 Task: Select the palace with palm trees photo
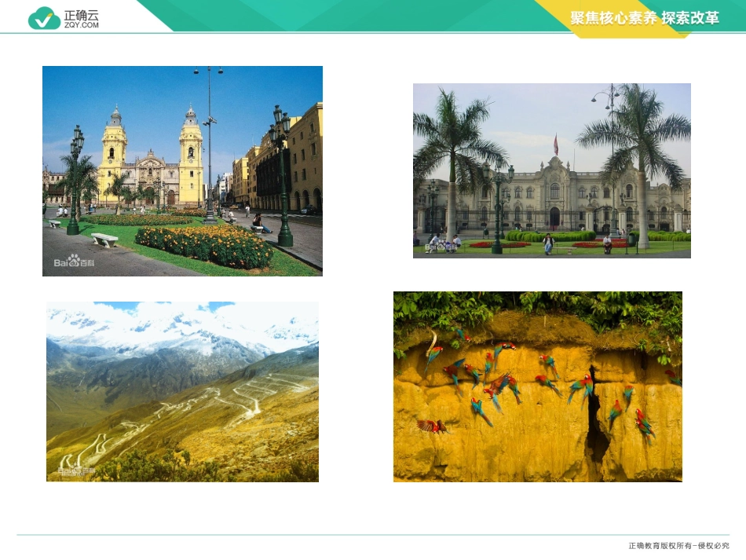[551, 170]
